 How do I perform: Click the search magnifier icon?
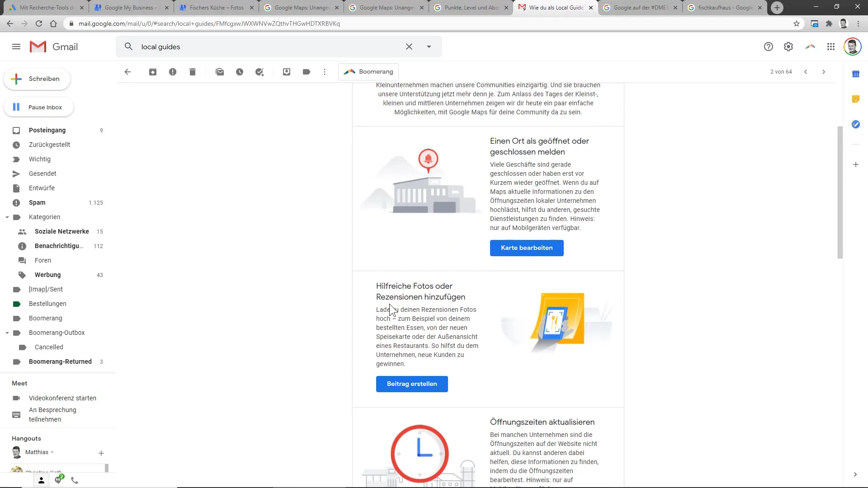click(x=129, y=47)
